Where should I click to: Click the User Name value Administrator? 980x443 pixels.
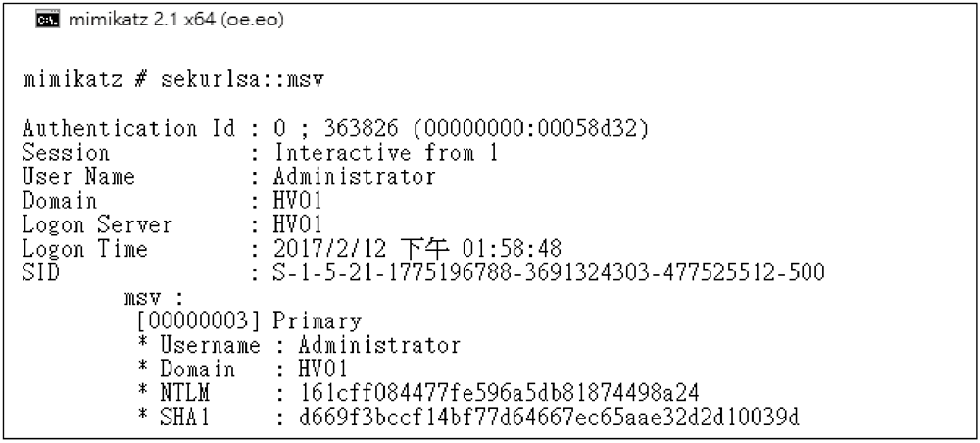355,176
